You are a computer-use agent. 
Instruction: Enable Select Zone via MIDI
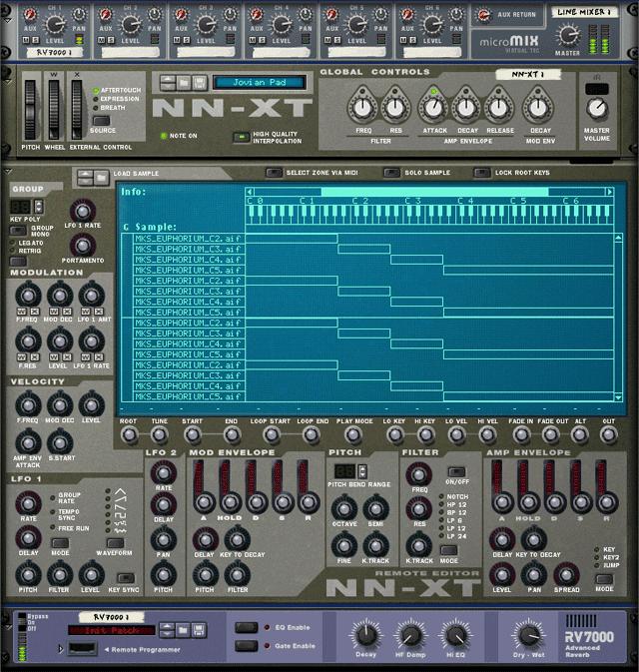[x=274, y=173]
